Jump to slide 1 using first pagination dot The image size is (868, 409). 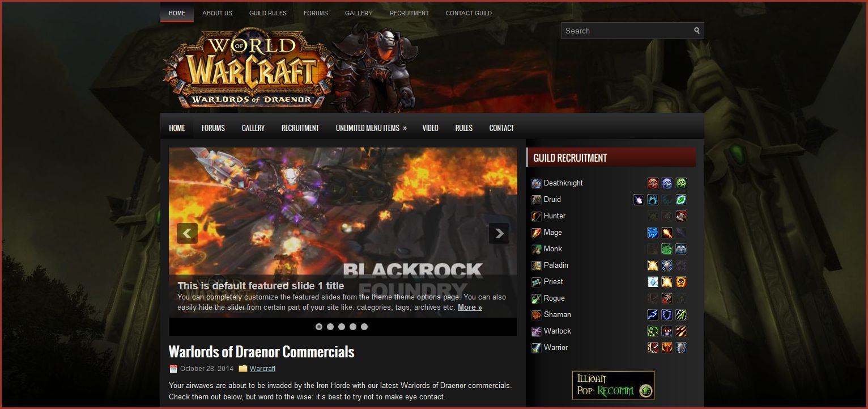(319, 327)
